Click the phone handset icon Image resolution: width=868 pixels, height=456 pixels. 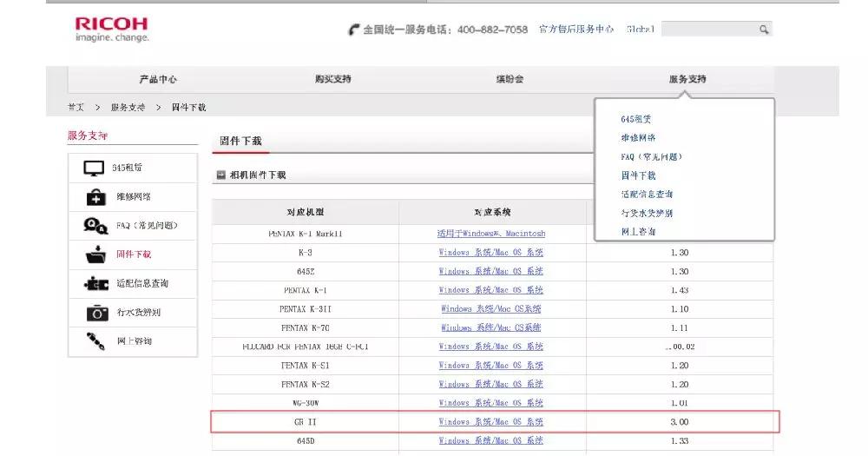coord(353,30)
